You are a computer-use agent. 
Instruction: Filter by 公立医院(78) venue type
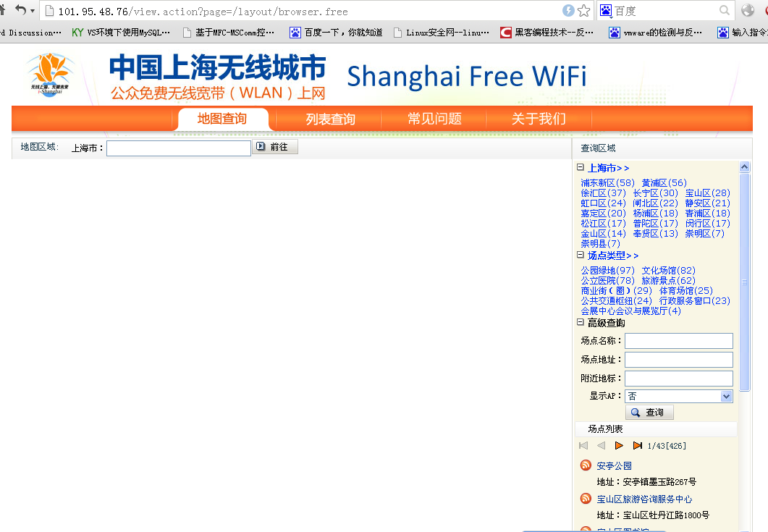coord(607,281)
